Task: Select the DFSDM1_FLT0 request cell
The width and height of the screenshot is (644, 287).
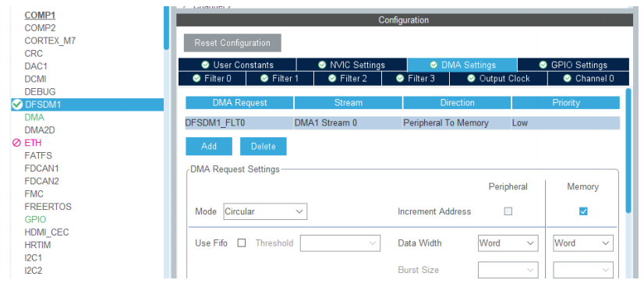Action: pyautogui.click(x=239, y=122)
